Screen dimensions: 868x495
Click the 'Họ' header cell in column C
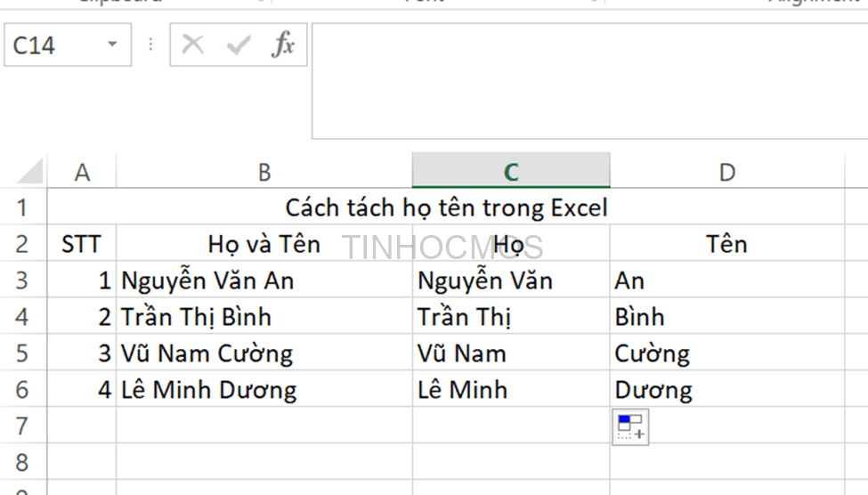pos(512,244)
